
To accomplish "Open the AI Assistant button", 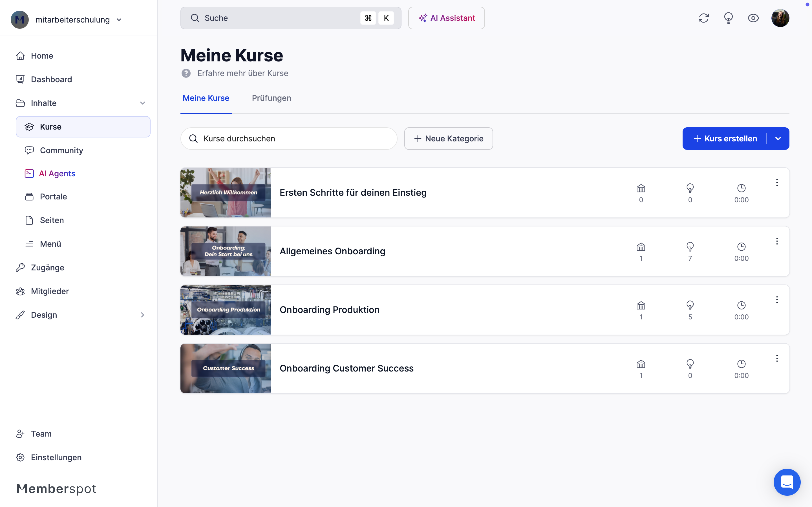I will click(446, 18).
